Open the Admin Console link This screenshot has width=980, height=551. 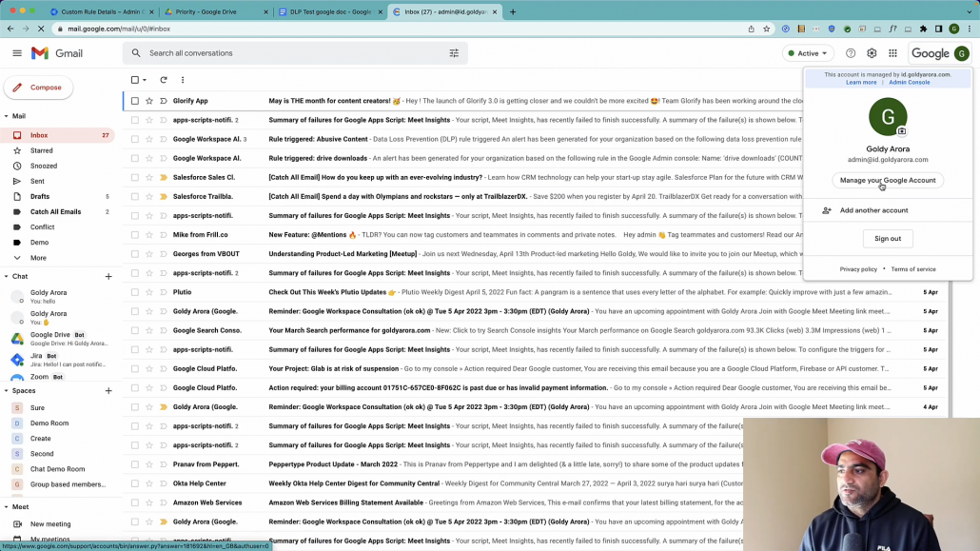909,83
